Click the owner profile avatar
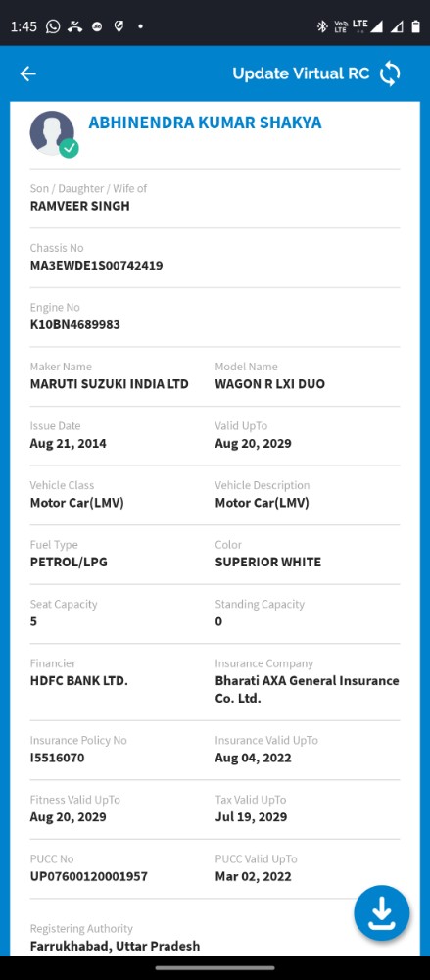The height and width of the screenshot is (980, 430). pyautogui.click(x=52, y=132)
